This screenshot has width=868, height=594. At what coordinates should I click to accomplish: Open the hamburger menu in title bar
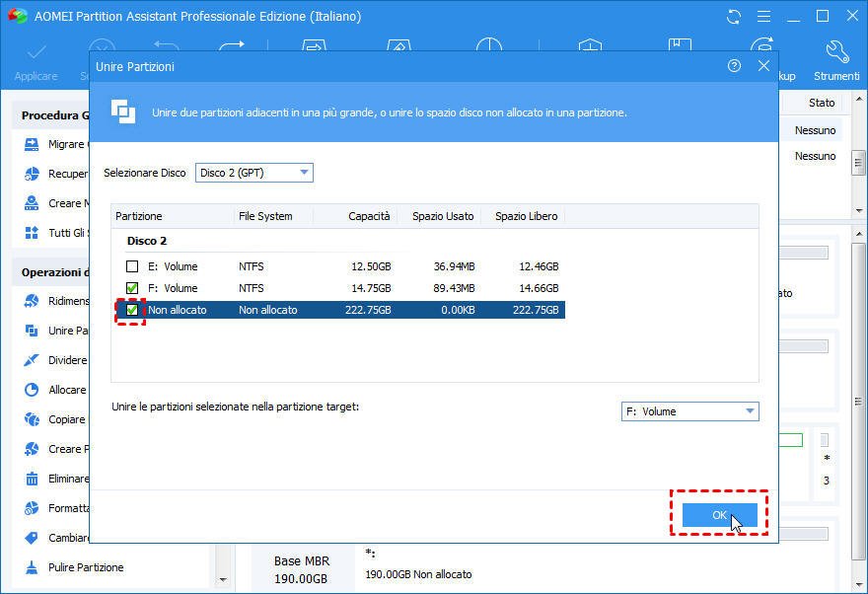click(762, 17)
